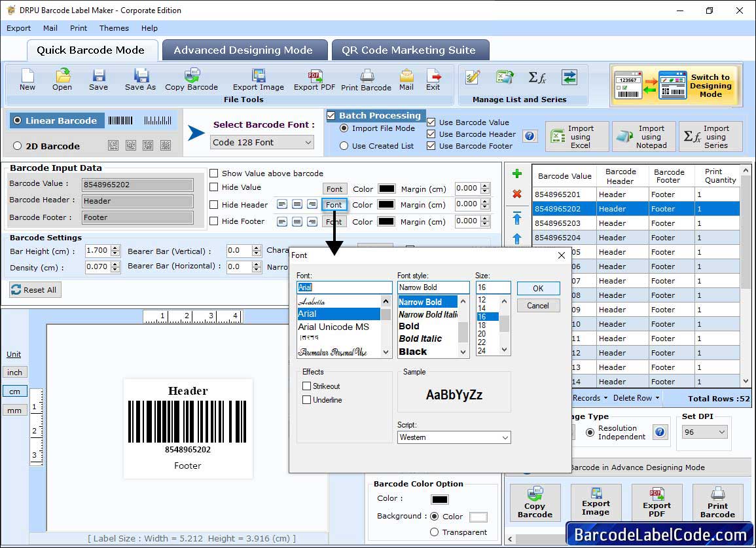Left-align the barcode header text
The height and width of the screenshot is (548, 756).
click(282, 204)
